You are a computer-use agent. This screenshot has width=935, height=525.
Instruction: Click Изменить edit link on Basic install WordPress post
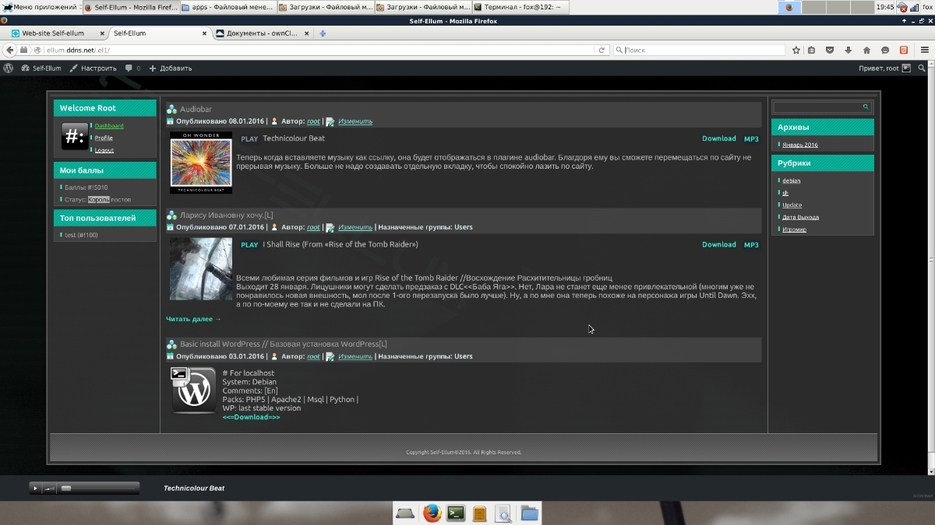355,357
